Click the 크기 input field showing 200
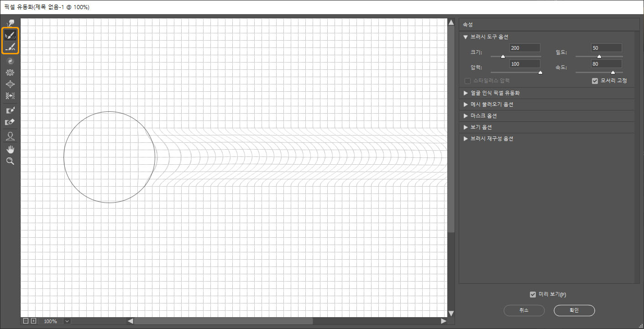The width and height of the screenshot is (644, 329). click(x=524, y=48)
